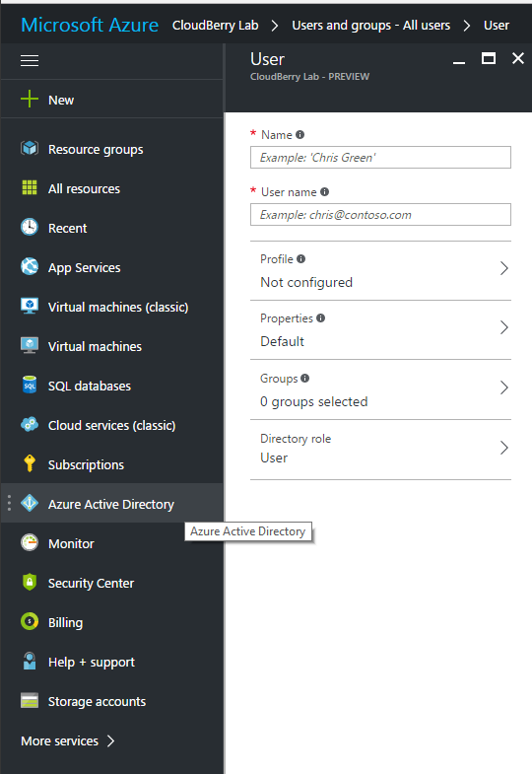Click the Security Center shield icon
Image resolution: width=532 pixels, height=774 pixels.
(x=30, y=582)
